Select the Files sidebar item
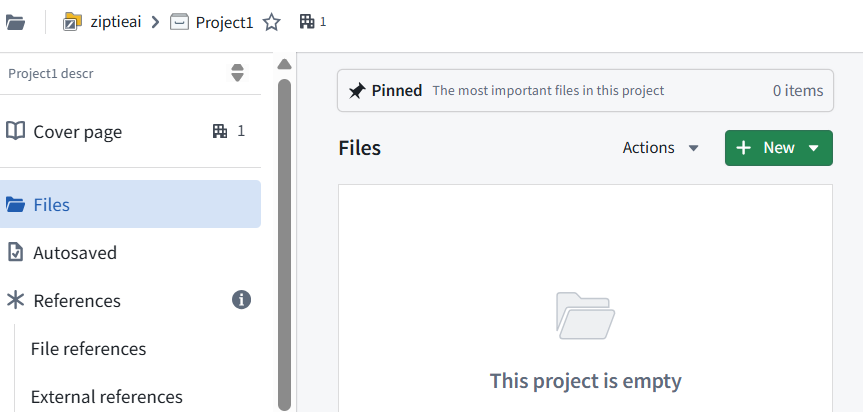The height and width of the screenshot is (412, 863). click(x=130, y=204)
